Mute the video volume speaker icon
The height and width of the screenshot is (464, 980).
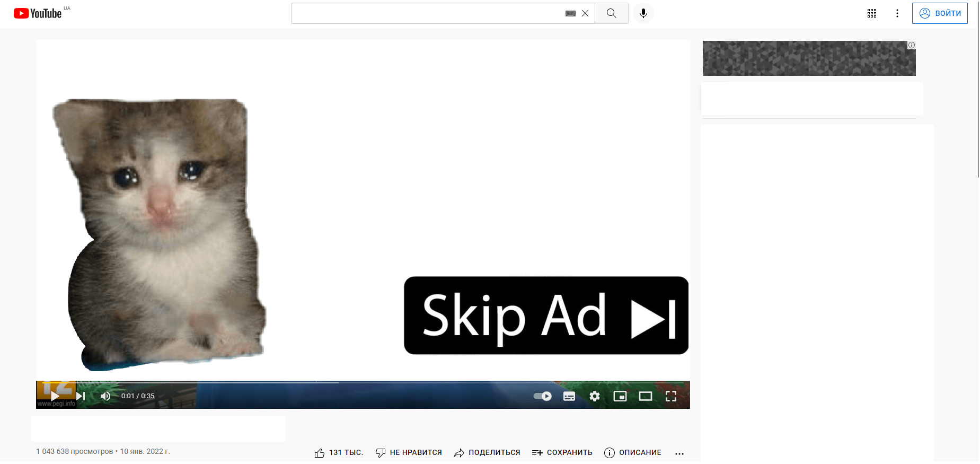105,396
